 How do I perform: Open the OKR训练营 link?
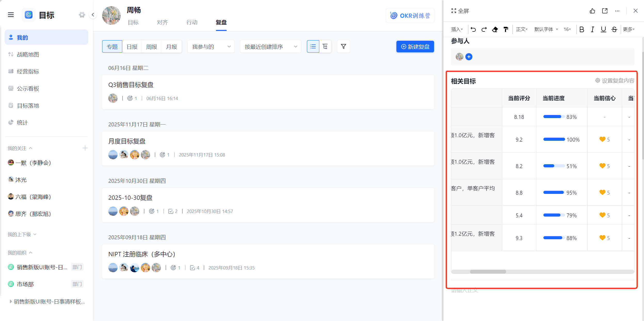point(410,15)
